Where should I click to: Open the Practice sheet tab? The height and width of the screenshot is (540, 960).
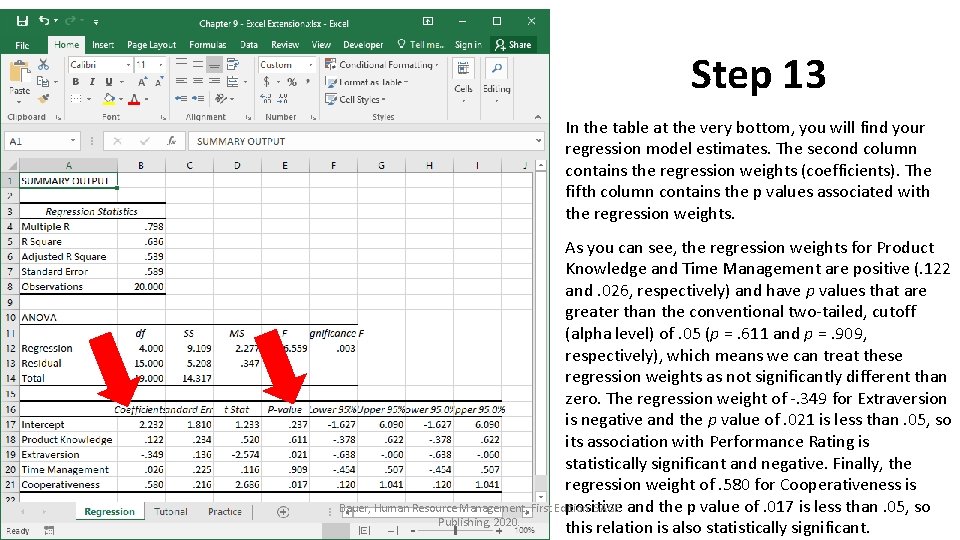tap(225, 512)
